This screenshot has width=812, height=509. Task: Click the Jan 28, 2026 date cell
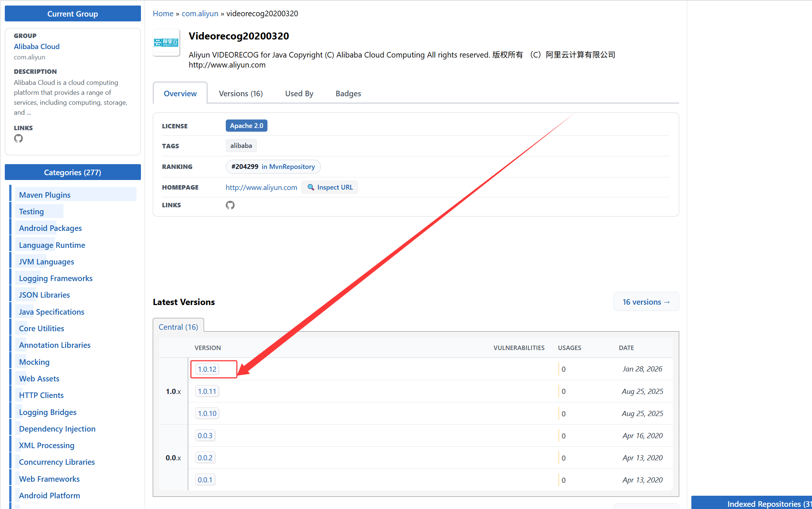click(x=642, y=369)
